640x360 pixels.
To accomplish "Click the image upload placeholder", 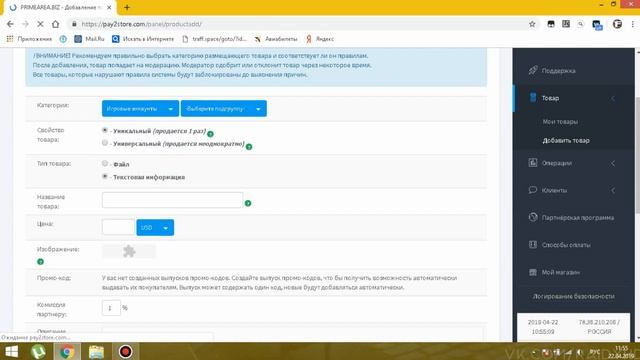I will (129, 251).
